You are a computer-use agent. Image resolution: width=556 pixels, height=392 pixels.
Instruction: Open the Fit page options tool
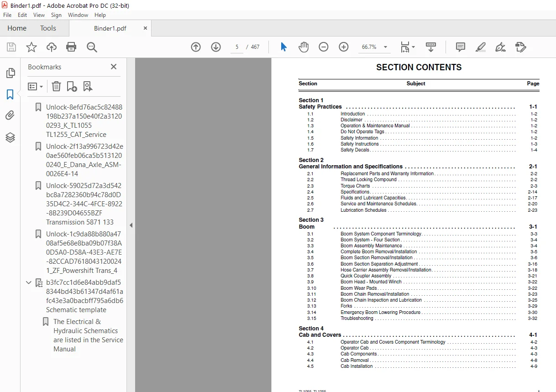pos(408,47)
